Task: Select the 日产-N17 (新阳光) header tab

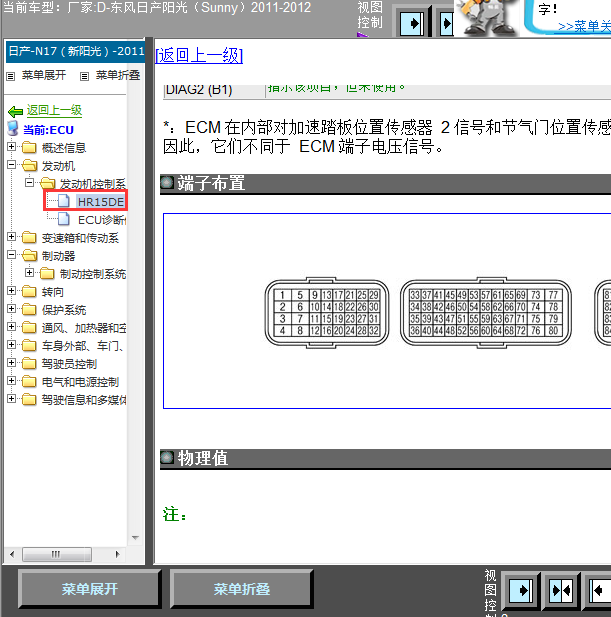Action: pos(76,52)
